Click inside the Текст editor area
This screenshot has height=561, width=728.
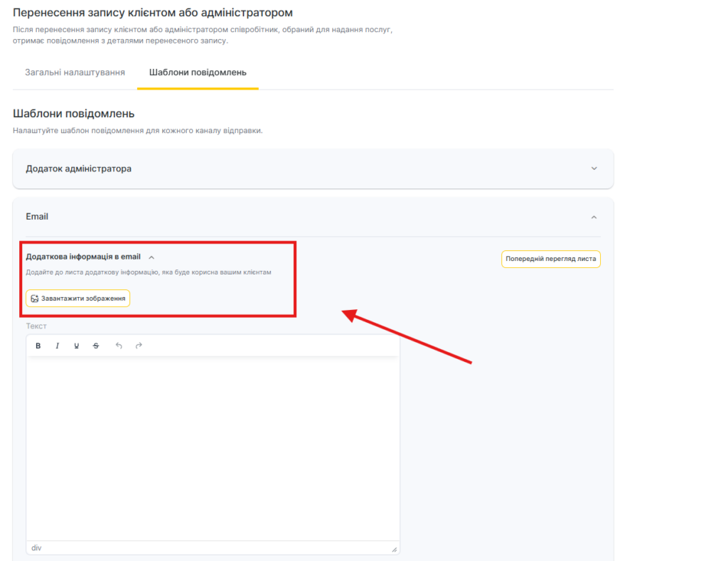point(213,448)
